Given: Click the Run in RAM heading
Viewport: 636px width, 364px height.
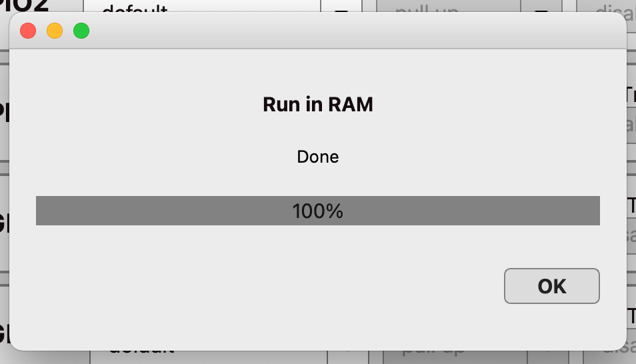Looking at the screenshot, I should 317,105.
